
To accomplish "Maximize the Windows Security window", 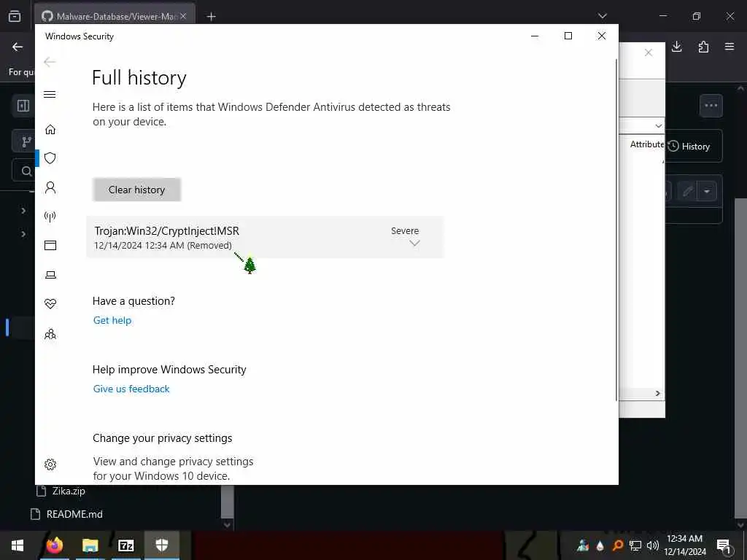I will (x=568, y=36).
